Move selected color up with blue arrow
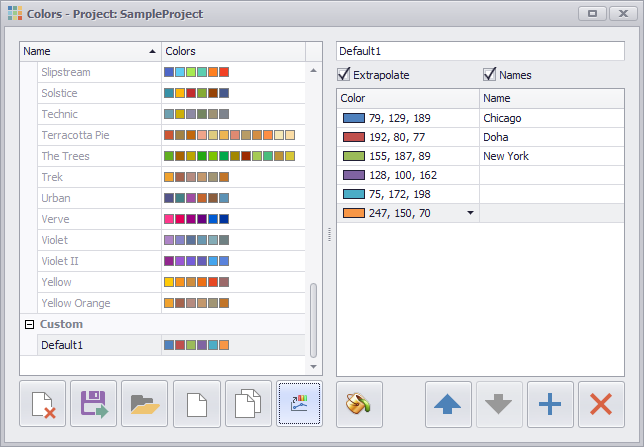The image size is (644, 447). click(449, 404)
